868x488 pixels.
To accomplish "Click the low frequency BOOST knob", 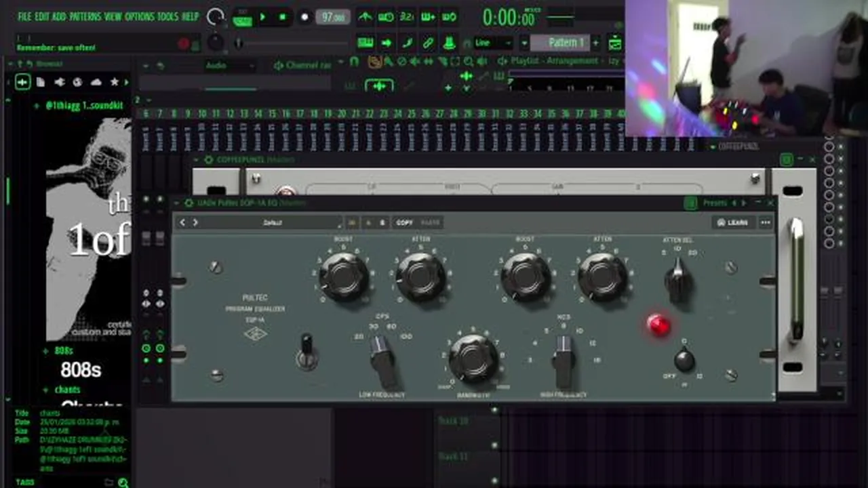I will pyautogui.click(x=344, y=277).
